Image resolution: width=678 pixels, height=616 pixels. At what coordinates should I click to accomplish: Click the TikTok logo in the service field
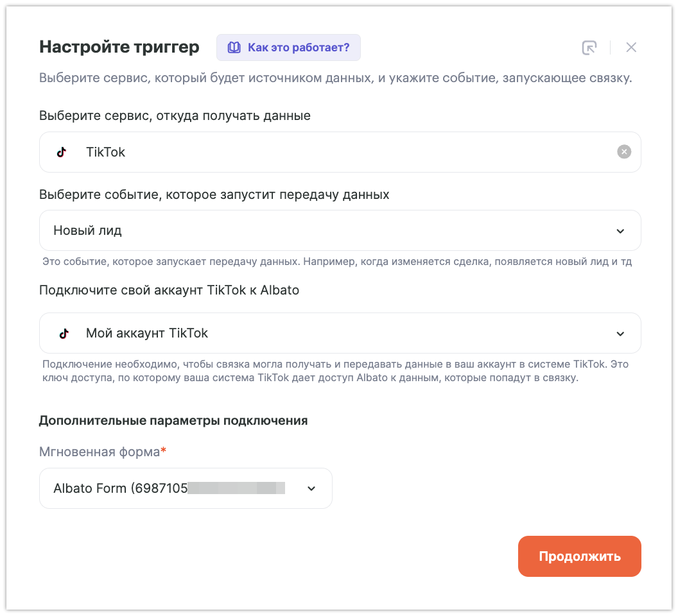pyautogui.click(x=62, y=152)
